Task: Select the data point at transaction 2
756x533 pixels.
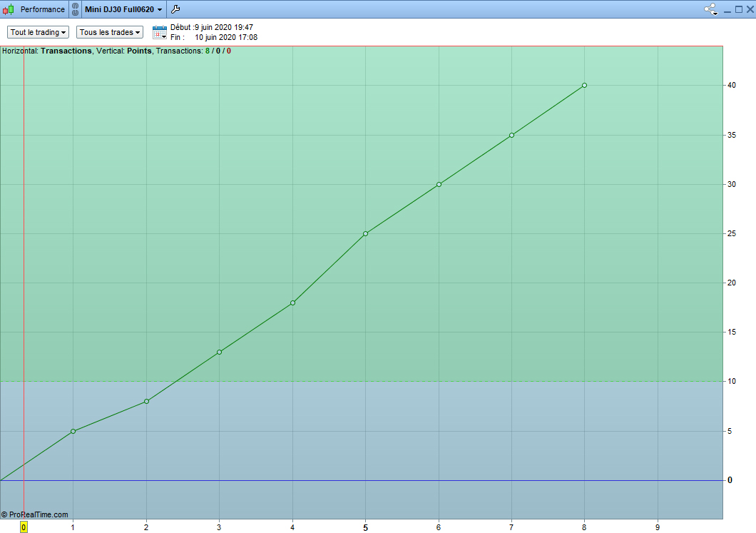Action: tap(147, 401)
